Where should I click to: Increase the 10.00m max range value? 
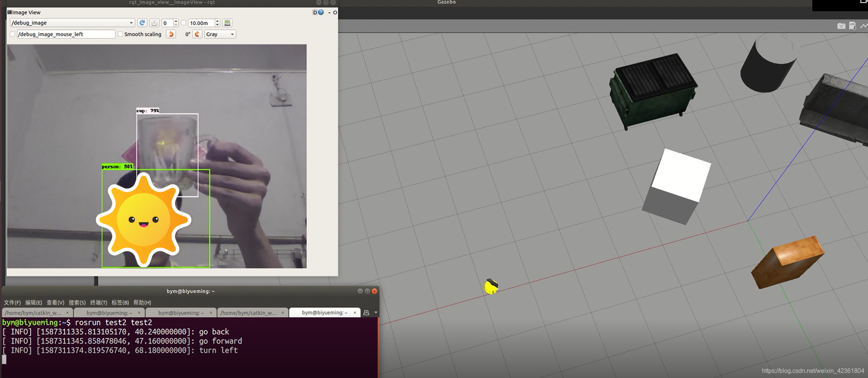(x=217, y=21)
